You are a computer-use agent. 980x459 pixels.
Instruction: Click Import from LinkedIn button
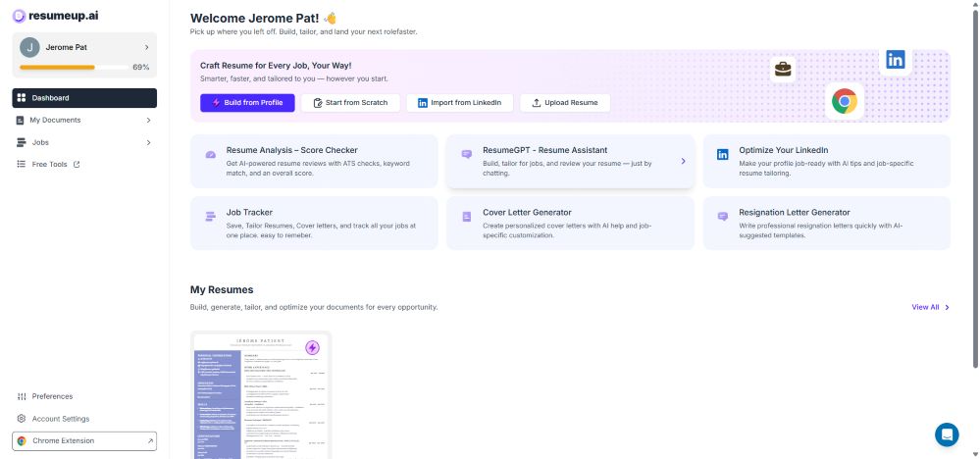pyautogui.click(x=459, y=102)
